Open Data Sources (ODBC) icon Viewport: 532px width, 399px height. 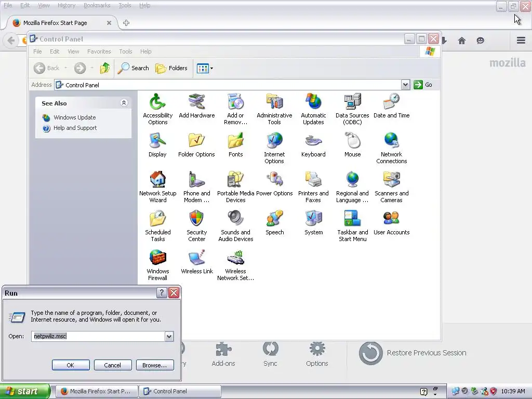[x=352, y=109]
